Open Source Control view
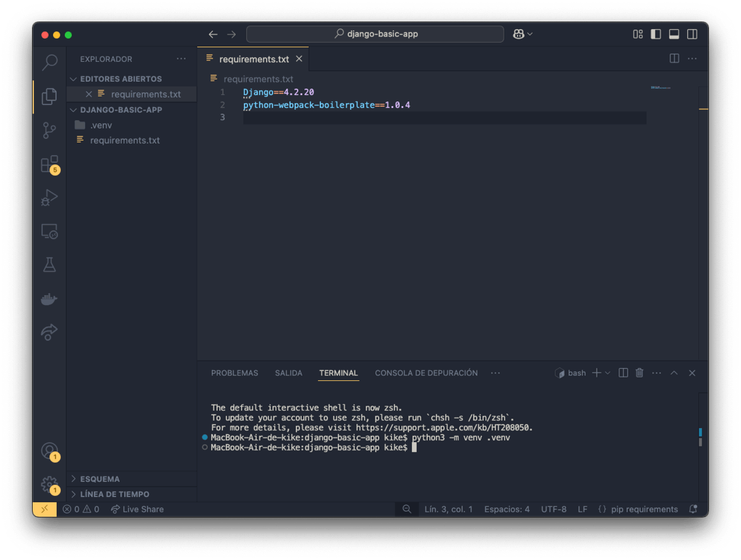This screenshot has width=741, height=560. pyautogui.click(x=49, y=130)
